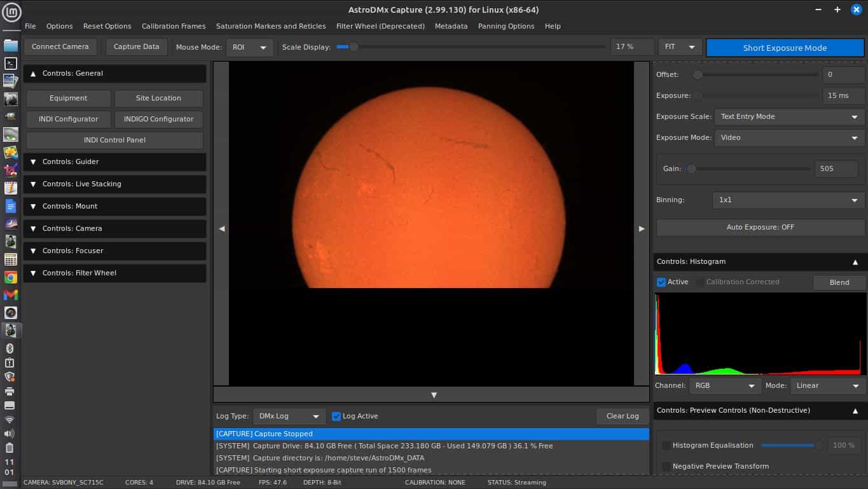This screenshot has width=868, height=489.
Task: Open the Exposure Mode dropdown showing Video
Action: (789, 137)
